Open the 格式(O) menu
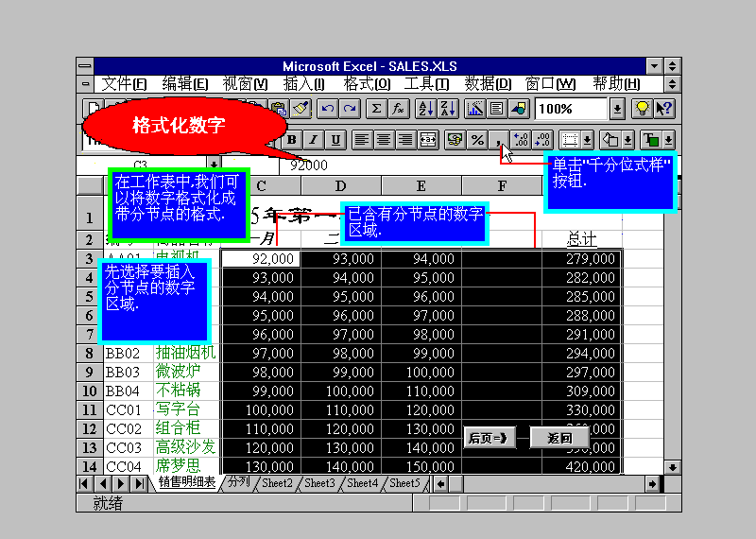The width and height of the screenshot is (756, 539). click(367, 84)
